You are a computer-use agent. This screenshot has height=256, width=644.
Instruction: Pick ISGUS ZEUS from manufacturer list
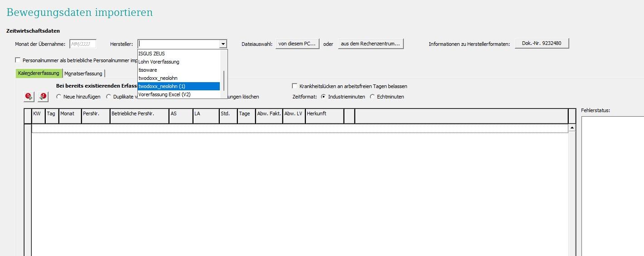(x=179, y=54)
